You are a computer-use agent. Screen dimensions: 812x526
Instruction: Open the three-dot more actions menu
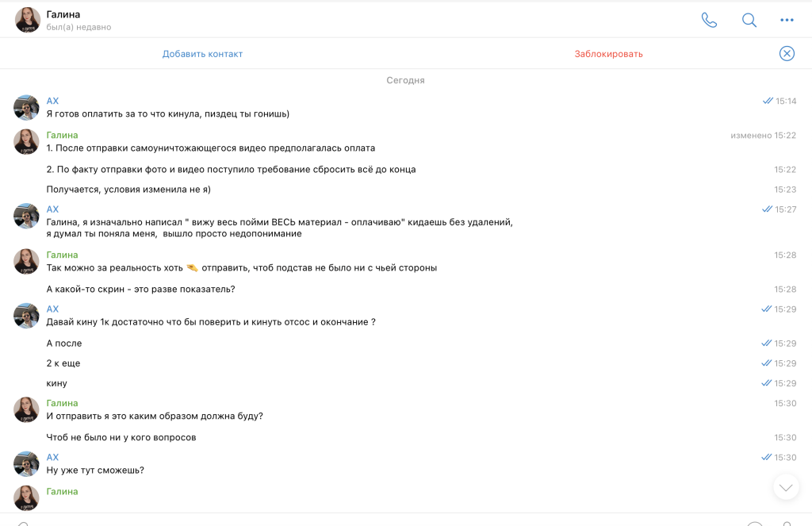[x=787, y=21]
